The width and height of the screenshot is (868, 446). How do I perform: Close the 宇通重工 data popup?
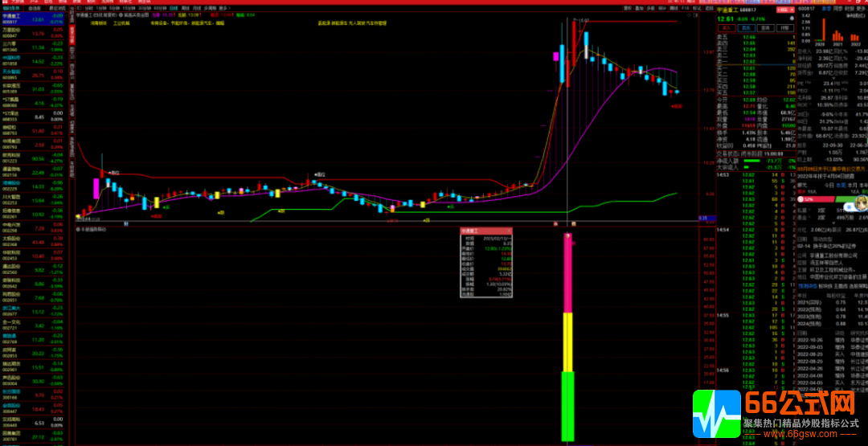coord(509,230)
